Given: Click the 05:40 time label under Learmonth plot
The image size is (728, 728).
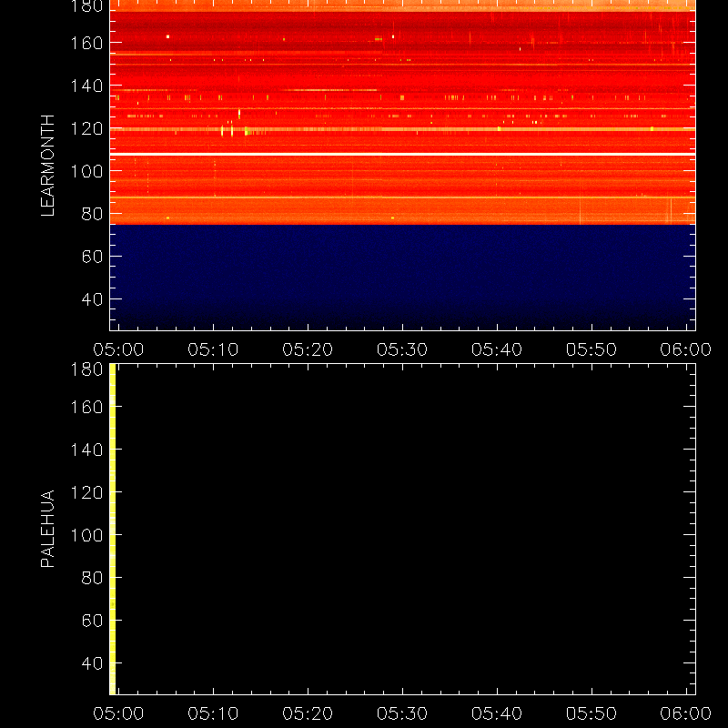Looking at the screenshot, I should (x=497, y=349).
